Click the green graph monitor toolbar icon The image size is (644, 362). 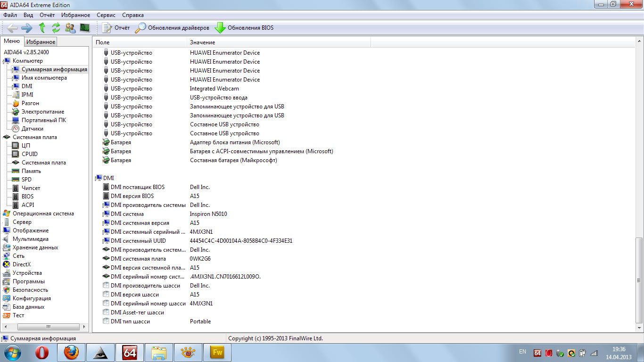[x=84, y=28]
